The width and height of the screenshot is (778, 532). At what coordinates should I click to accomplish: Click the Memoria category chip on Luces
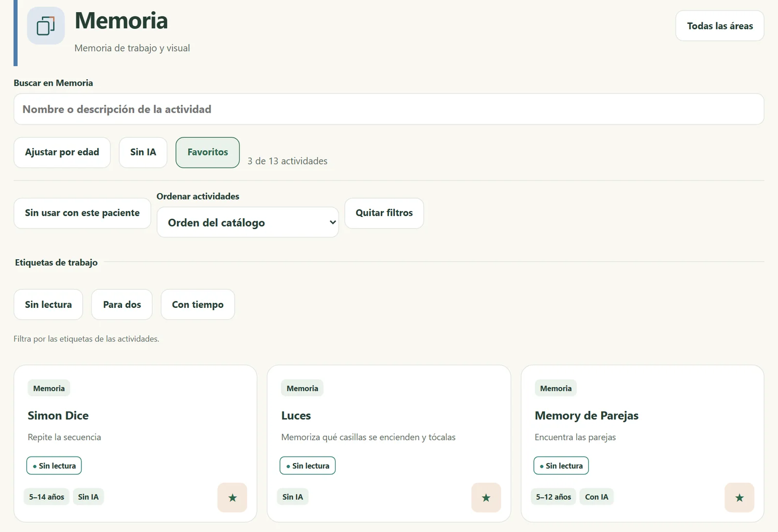pos(302,388)
